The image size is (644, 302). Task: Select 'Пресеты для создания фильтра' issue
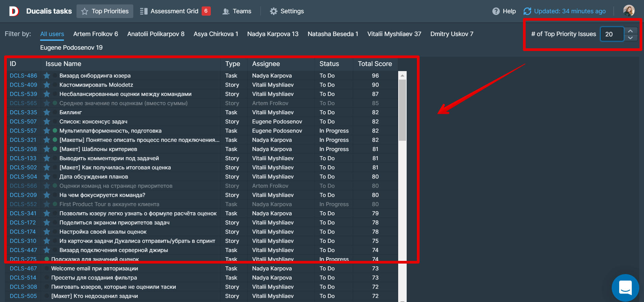(x=94, y=278)
